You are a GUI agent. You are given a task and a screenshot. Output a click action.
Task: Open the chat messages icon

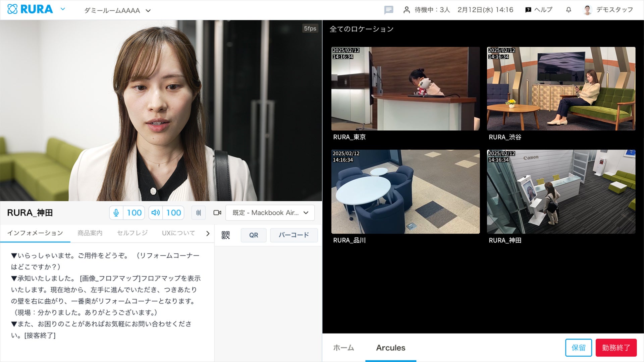[x=388, y=10]
